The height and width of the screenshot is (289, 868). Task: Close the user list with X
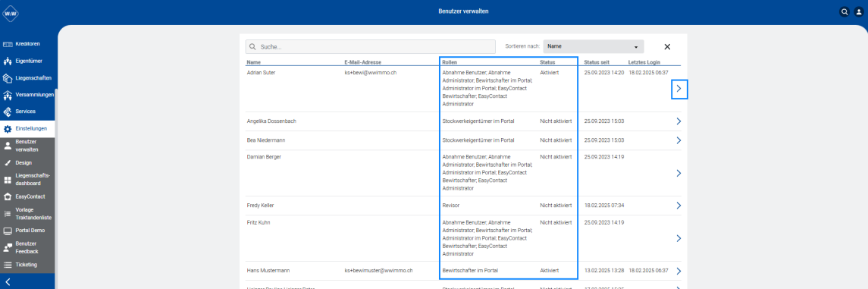[x=667, y=47]
